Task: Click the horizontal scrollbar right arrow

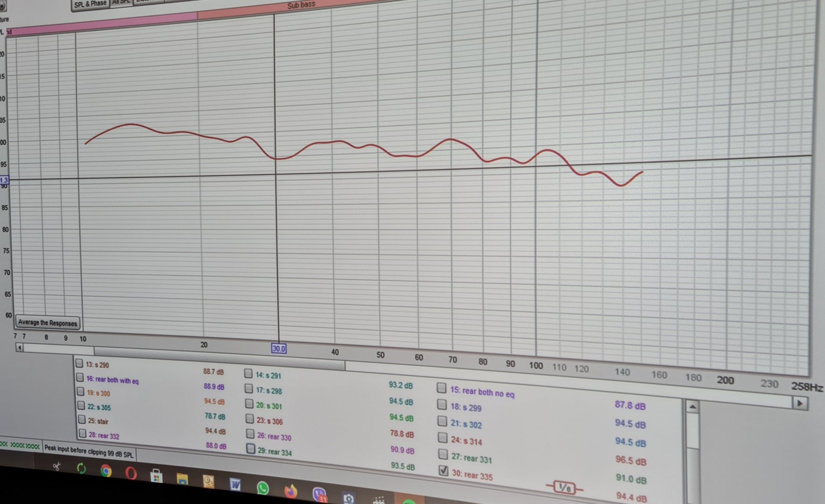Action: [800, 403]
